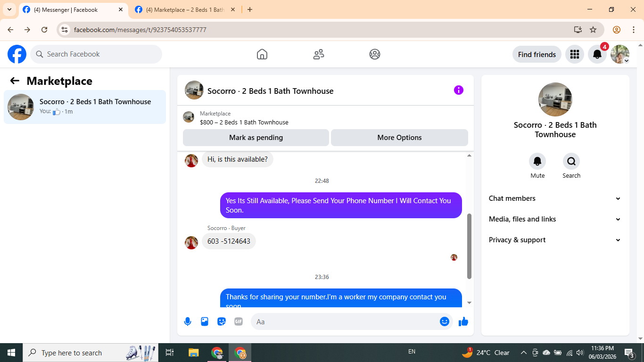Image resolution: width=644 pixels, height=362 pixels.
Task: Go forward in browser
Action: coord(27,30)
